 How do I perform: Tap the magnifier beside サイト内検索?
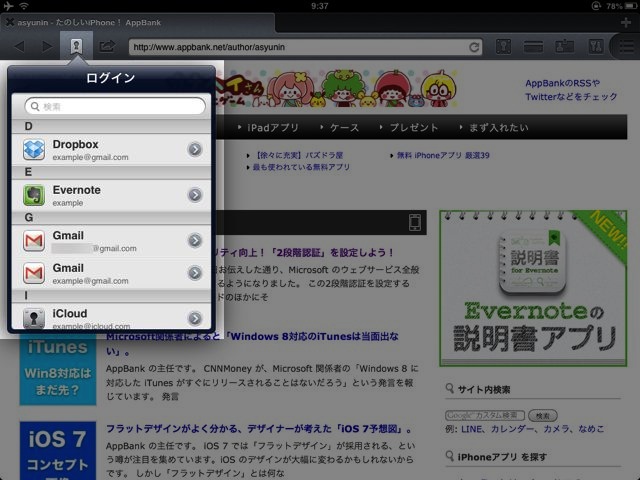click(450, 388)
